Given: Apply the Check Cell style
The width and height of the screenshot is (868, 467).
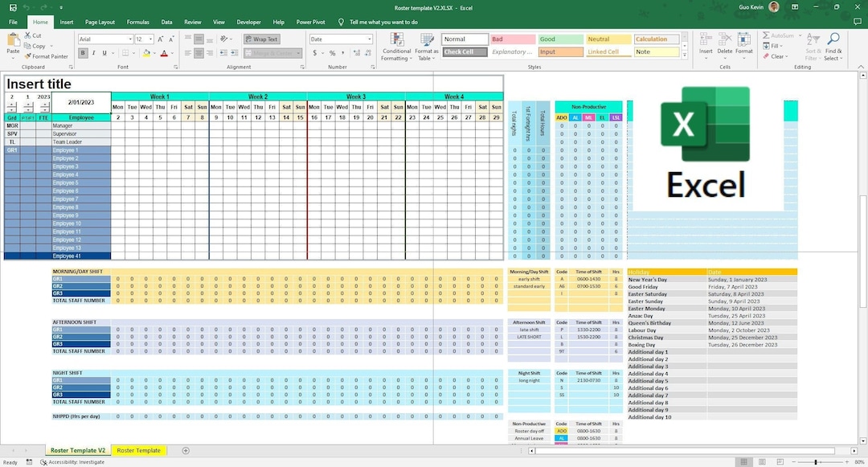Looking at the screenshot, I should (465, 52).
